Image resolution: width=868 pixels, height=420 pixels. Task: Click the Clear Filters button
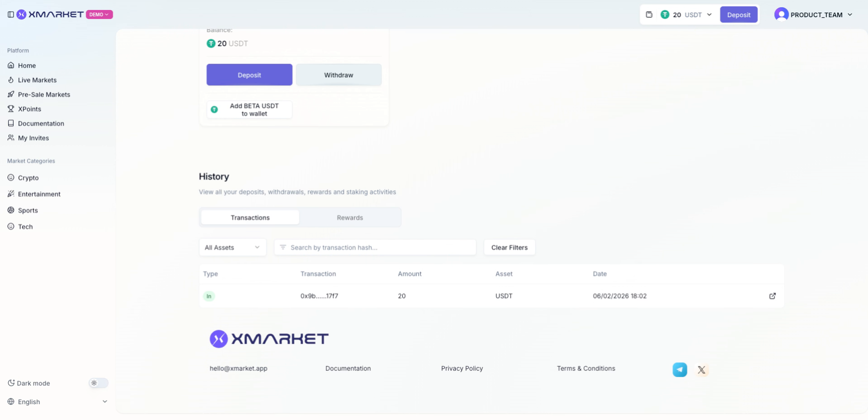[x=509, y=248]
